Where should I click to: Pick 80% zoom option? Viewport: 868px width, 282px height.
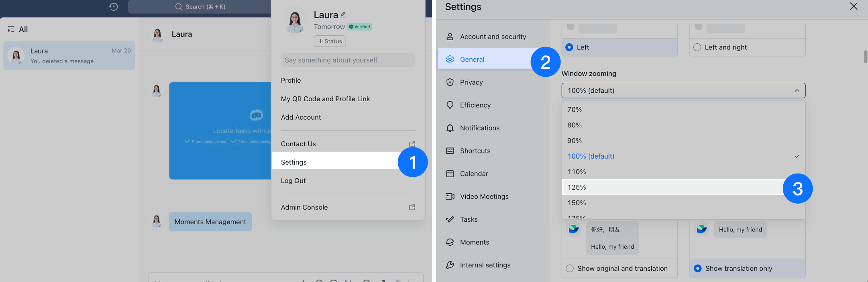point(575,125)
